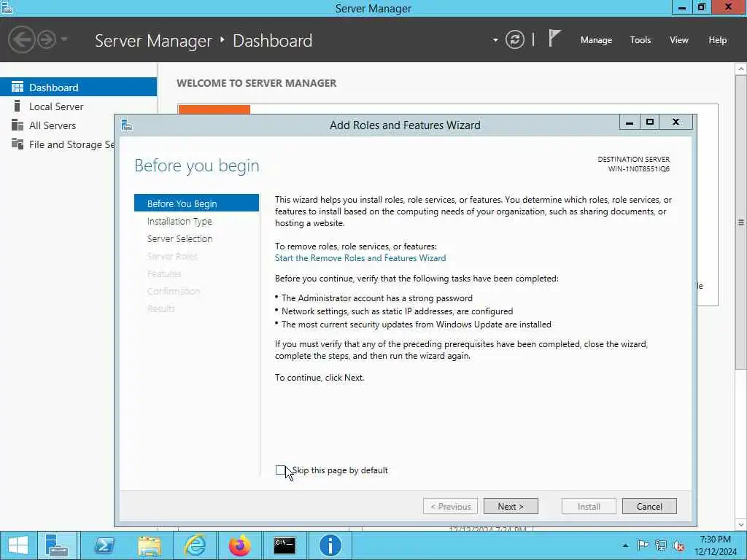Maximize the Add Roles and Features Wizard
This screenshot has width=747, height=560.
coord(649,122)
